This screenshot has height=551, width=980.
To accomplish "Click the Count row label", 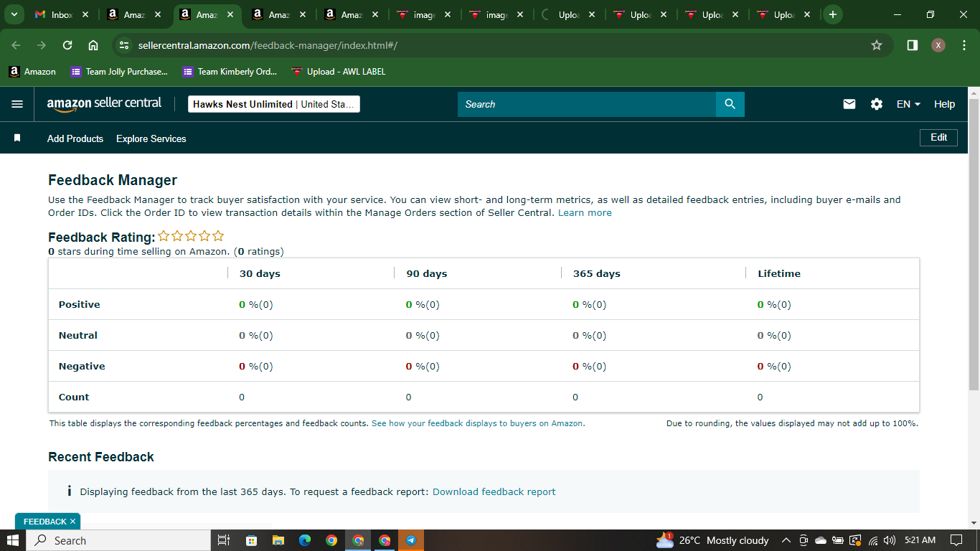I will [x=74, y=397].
